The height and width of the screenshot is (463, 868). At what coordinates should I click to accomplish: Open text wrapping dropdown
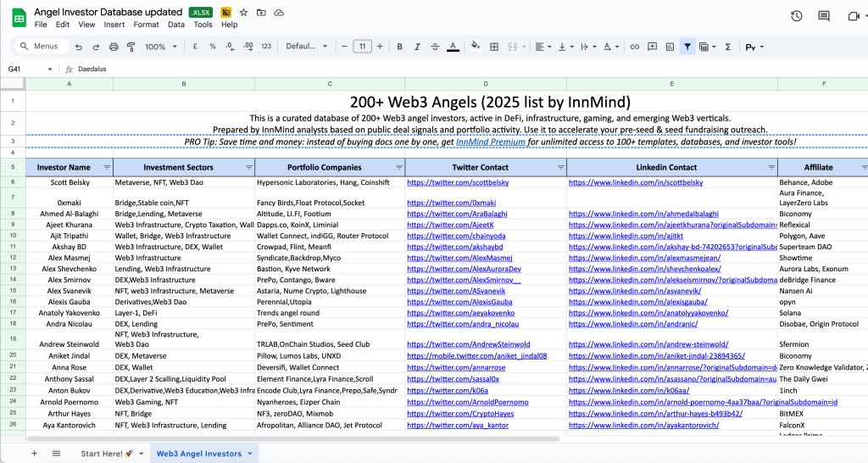tap(588, 47)
